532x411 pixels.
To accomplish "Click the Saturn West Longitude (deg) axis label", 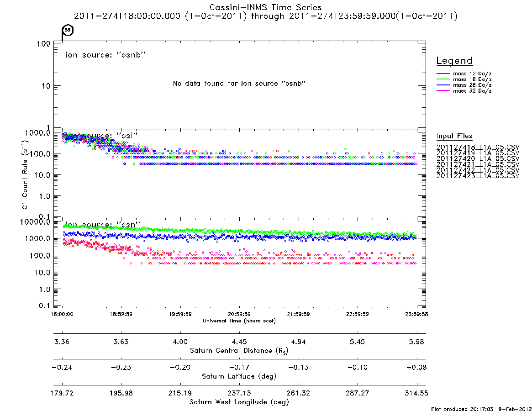I will point(239,402).
